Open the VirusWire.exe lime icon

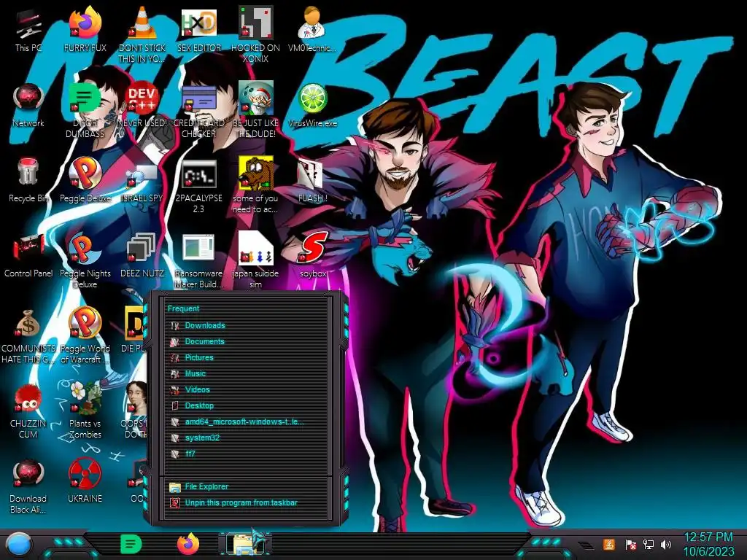(312, 106)
